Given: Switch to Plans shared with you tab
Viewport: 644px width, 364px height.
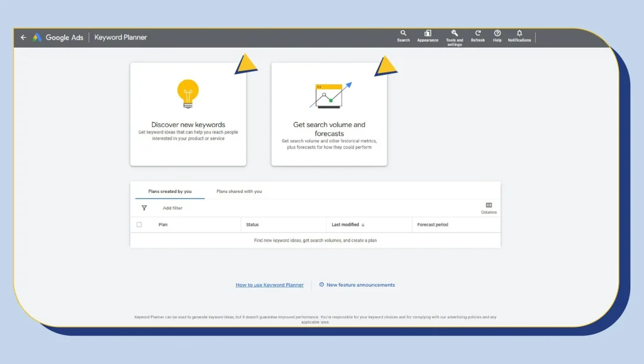Looking at the screenshot, I should coord(239,191).
